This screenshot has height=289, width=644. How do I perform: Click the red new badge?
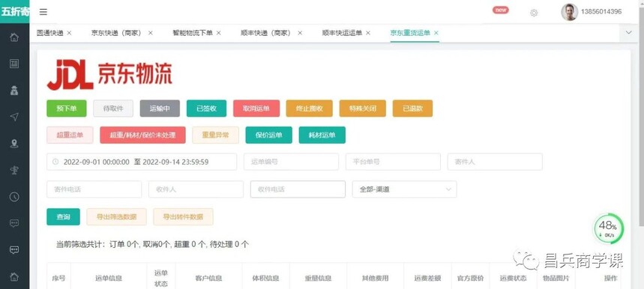(501, 10)
